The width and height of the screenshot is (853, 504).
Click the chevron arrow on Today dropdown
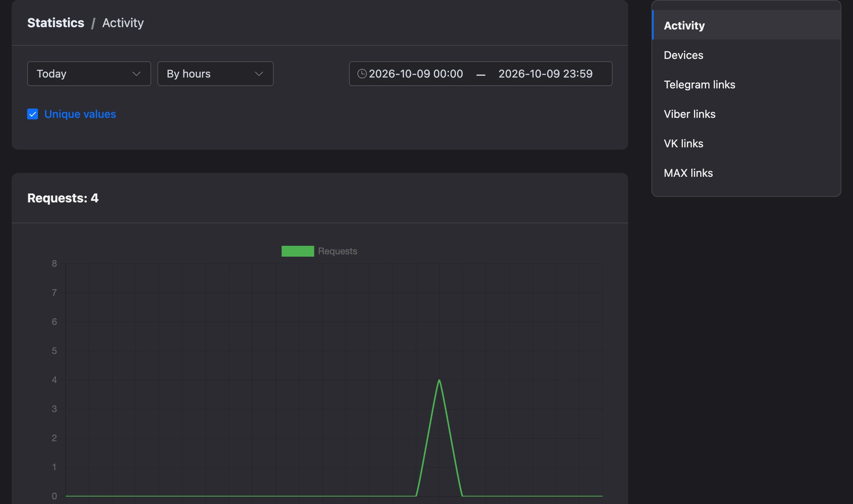(136, 74)
